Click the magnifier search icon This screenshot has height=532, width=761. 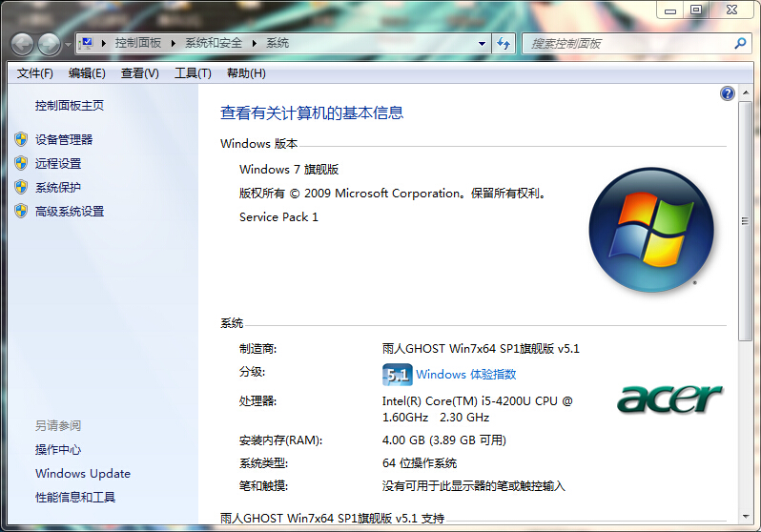pyautogui.click(x=740, y=44)
